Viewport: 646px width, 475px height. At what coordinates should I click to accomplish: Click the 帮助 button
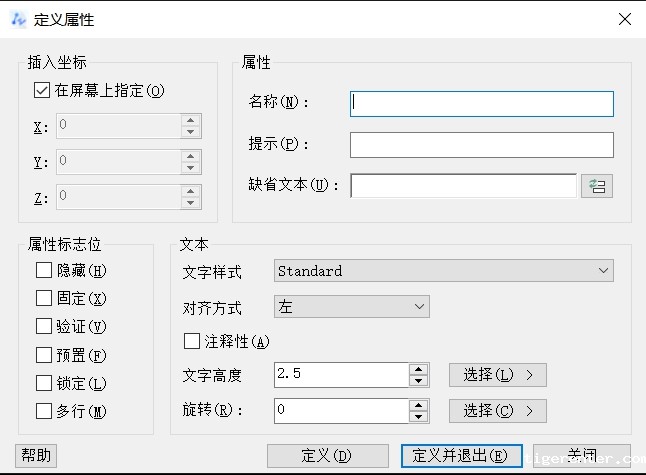(x=36, y=455)
